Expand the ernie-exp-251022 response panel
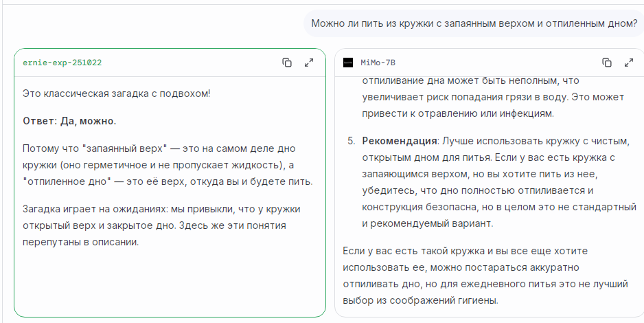This screenshot has width=644, height=323. 309,63
